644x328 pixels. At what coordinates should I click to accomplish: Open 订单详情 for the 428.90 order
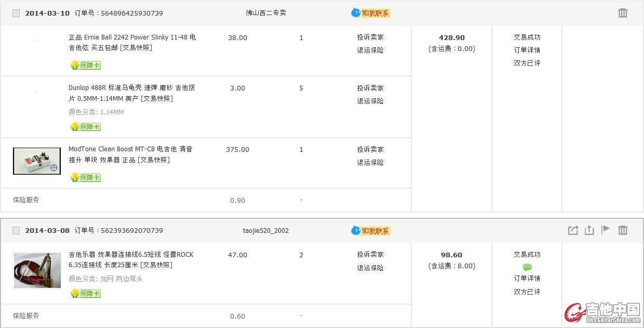coord(527,50)
